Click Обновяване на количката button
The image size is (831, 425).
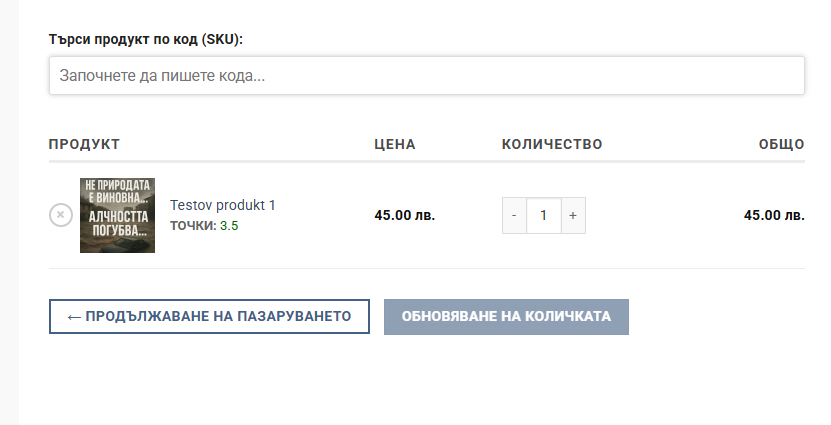[506, 316]
